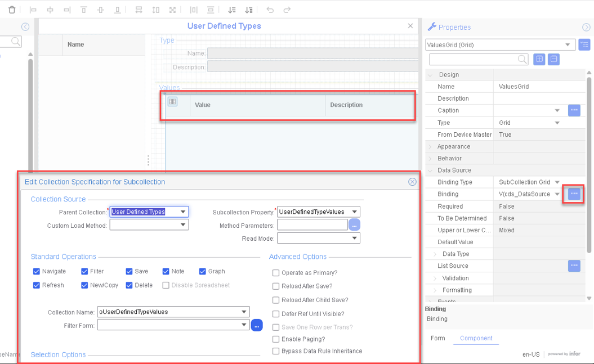594x364 pixels.
Task: Click the collapse all properties icon
Action: tap(553, 59)
